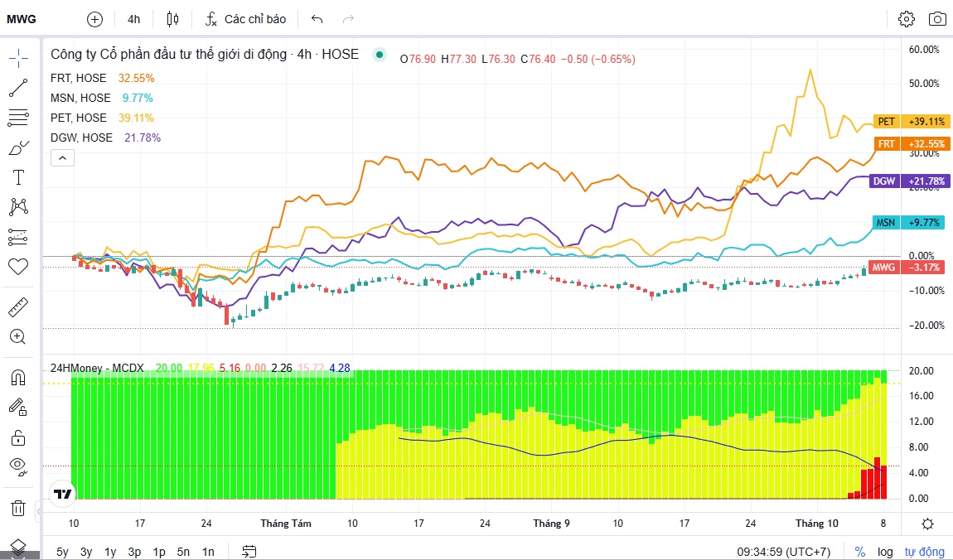Image resolution: width=953 pixels, height=560 pixels.
Task: Collapse the comparison symbols legend
Action: 63,158
